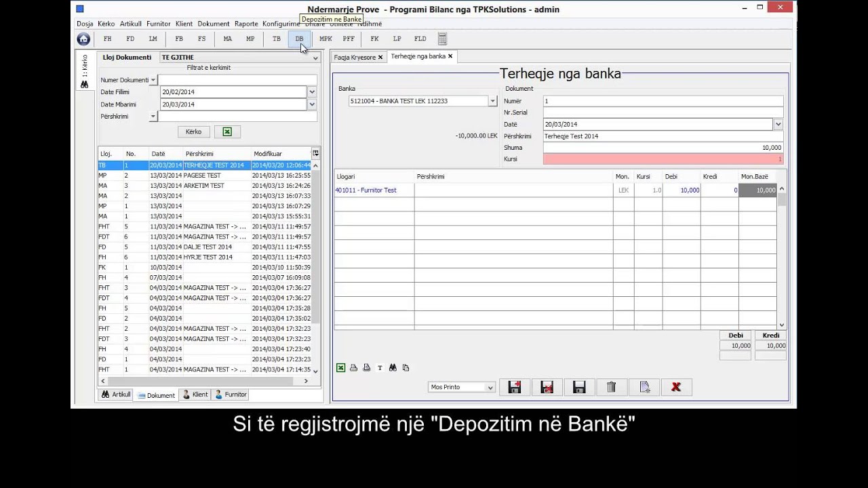Open Përshkrimi filter operator dropdown
The width and height of the screenshot is (868, 488).
tap(153, 117)
